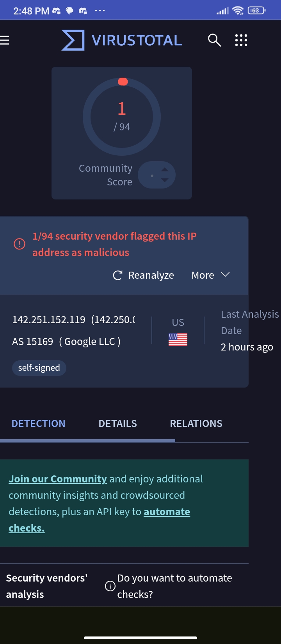Viewport: 281px width, 644px height.
Task: Open the search magnifier icon
Action: [214, 40]
